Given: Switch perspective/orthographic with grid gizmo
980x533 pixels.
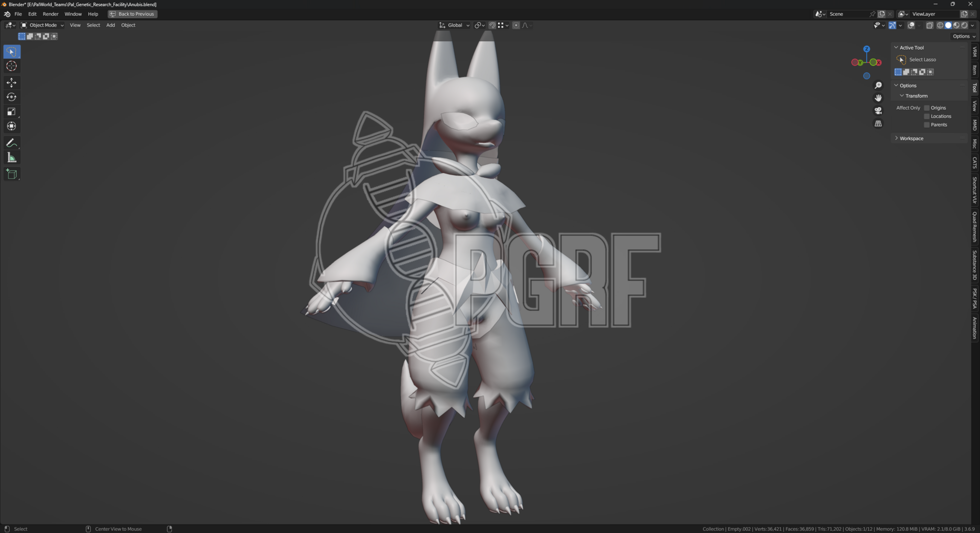Looking at the screenshot, I should (x=878, y=124).
